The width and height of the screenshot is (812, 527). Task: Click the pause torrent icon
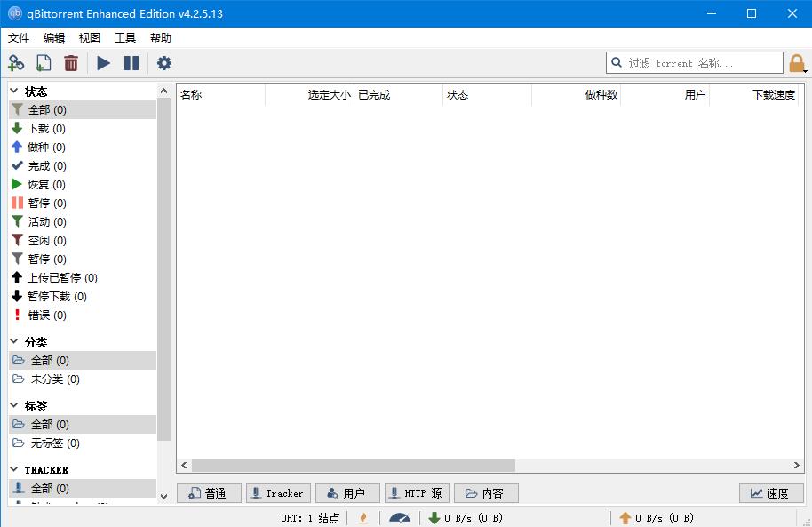(131, 63)
